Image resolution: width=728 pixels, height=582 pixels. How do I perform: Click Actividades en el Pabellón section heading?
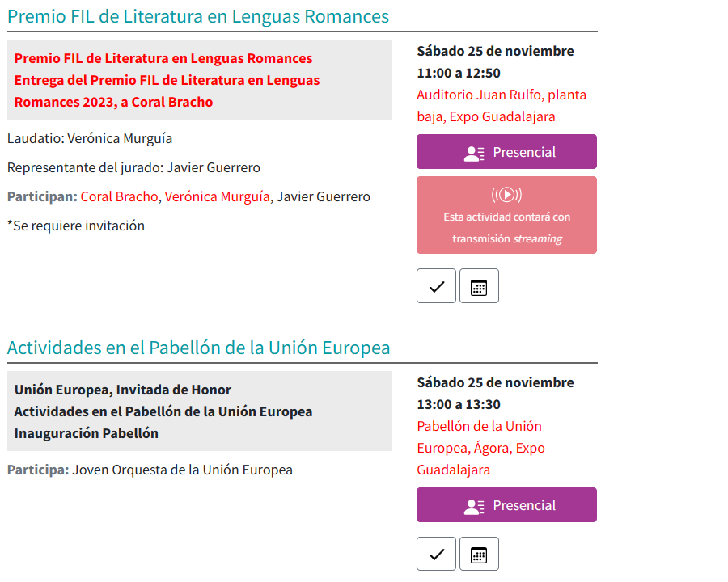pyautogui.click(x=199, y=348)
